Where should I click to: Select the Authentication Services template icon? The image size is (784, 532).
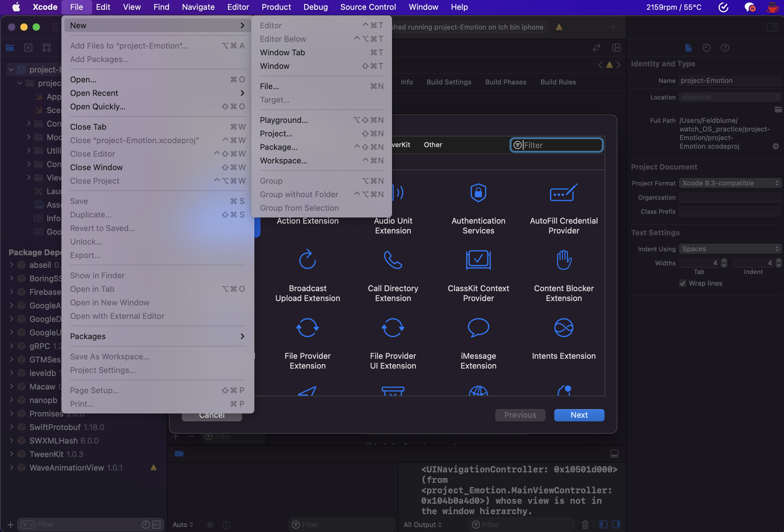(478, 193)
